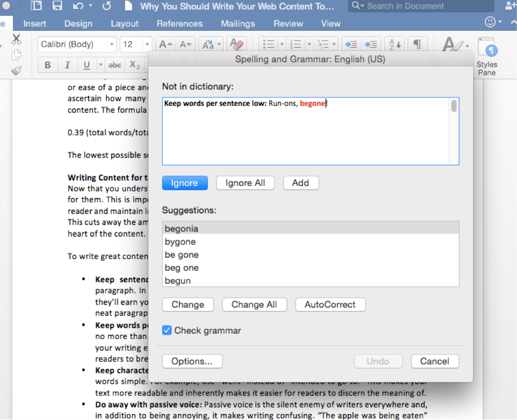Click the Change All button
The image size is (517, 420).
pyautogui.click(x=255, y=305)
